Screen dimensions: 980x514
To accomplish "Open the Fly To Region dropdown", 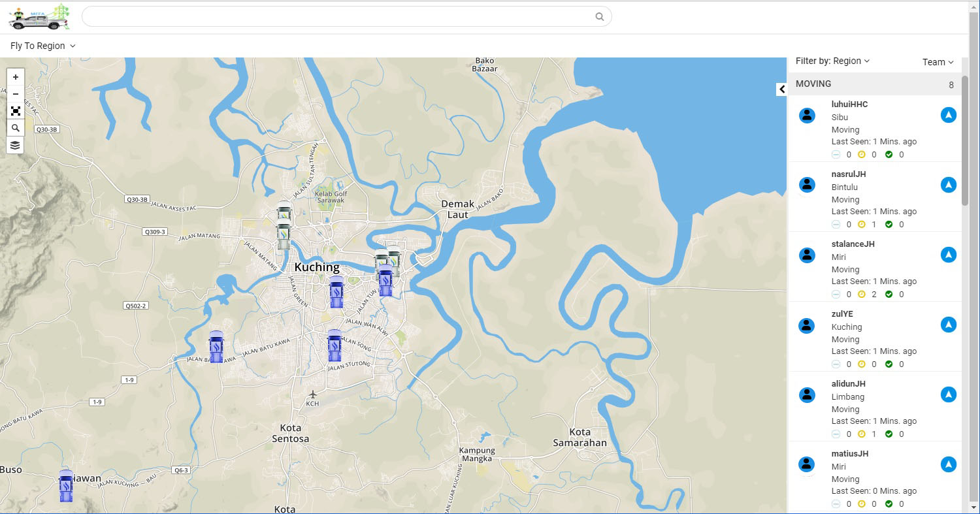I will (x=43, y=46).
